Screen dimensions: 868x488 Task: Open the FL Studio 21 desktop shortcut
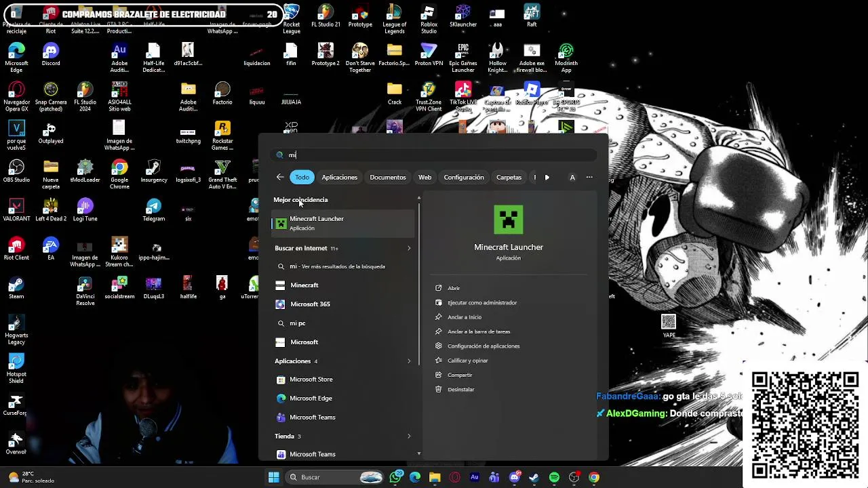click(x=325, y=16)
